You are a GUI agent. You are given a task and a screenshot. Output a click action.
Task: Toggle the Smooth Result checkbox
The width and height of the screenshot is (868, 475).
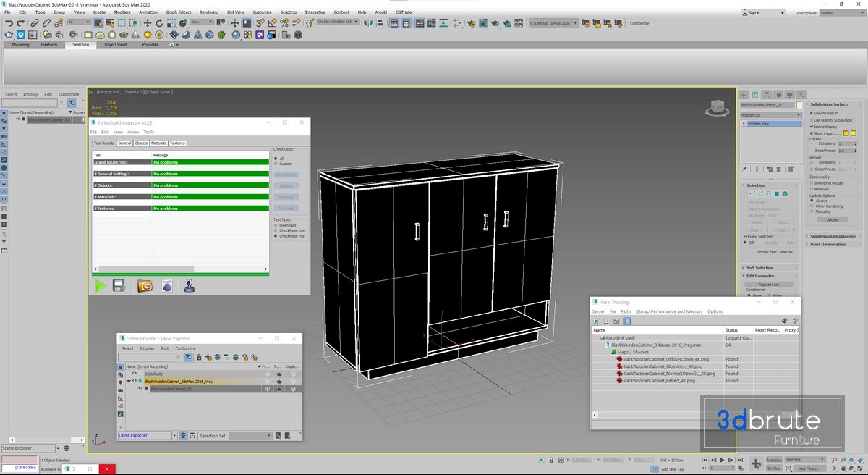pyautogui.click(x=812, y=113)
